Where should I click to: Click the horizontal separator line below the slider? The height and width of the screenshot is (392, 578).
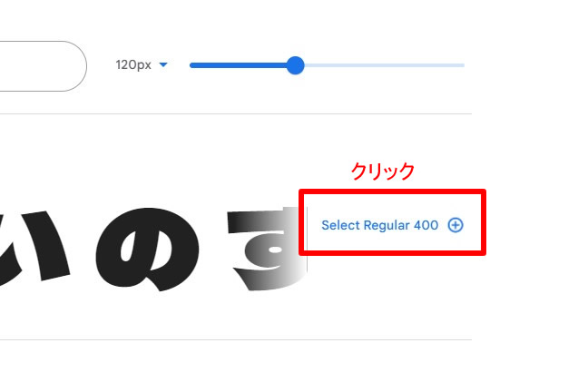pos(236,114)
